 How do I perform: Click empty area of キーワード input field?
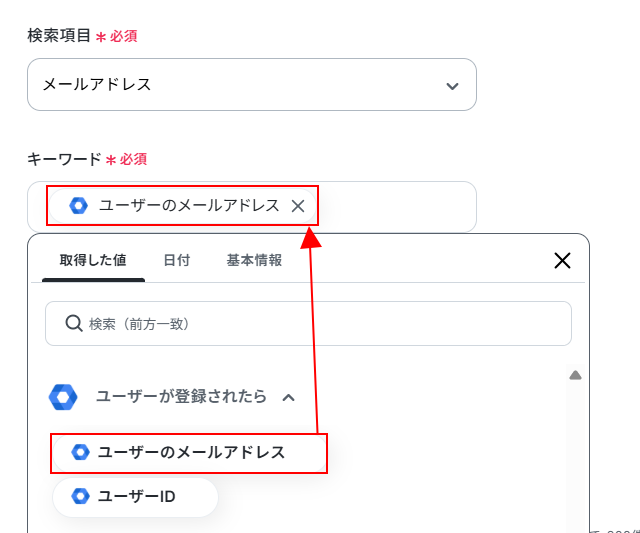click(396, 207)
